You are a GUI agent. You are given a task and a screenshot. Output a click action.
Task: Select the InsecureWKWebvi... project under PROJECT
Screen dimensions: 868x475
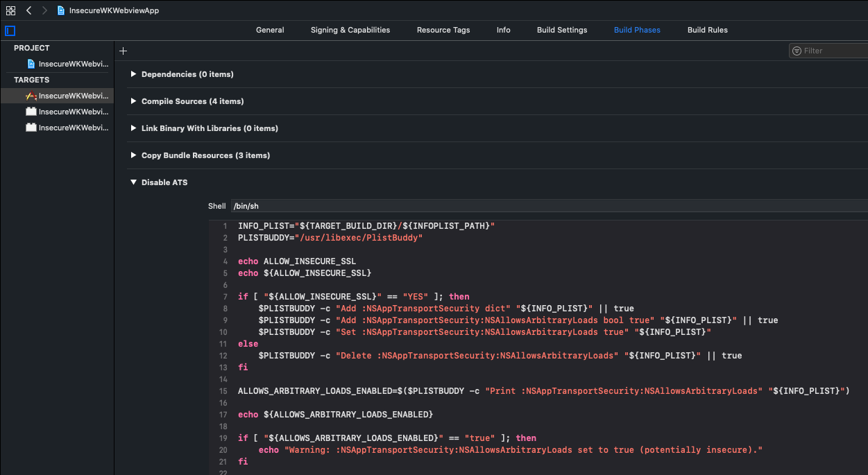pos(68,64)
